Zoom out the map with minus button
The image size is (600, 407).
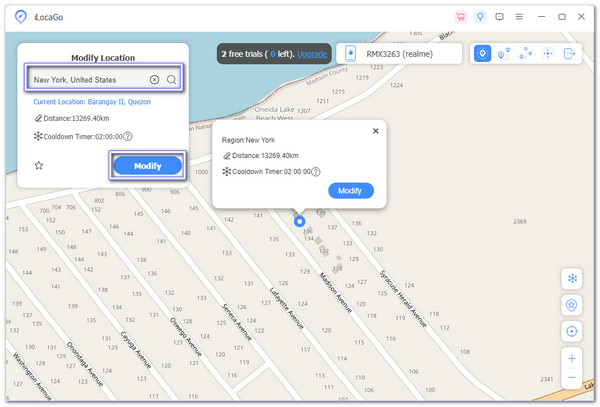pos(572,378)
